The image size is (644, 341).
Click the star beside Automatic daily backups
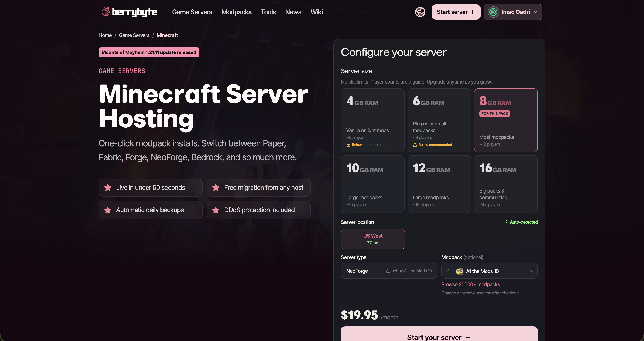tap(108, 210)
